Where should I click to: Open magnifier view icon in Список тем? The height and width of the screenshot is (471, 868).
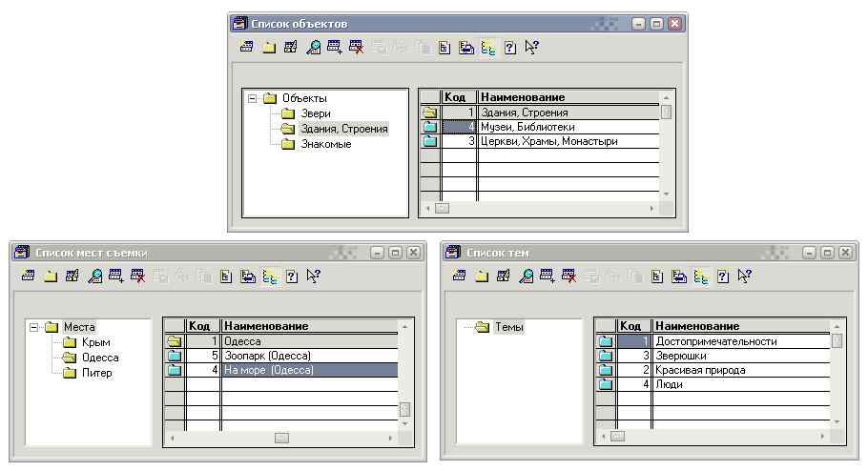click(x=526, y=276)
